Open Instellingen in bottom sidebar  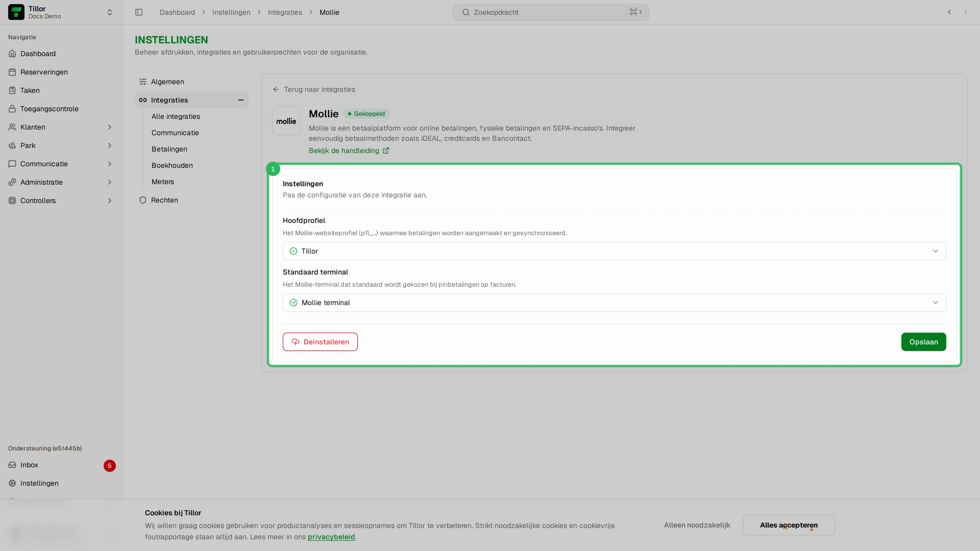tap(61, 483)
